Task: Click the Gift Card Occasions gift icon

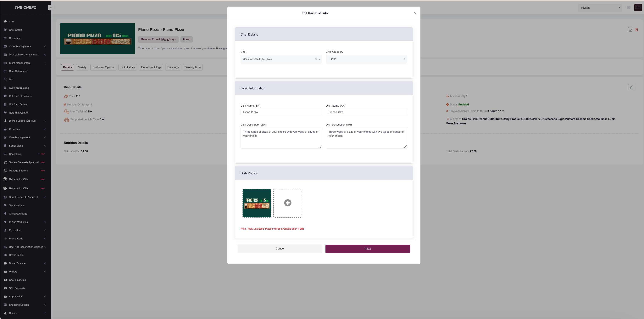Action: tap(5, 96)
